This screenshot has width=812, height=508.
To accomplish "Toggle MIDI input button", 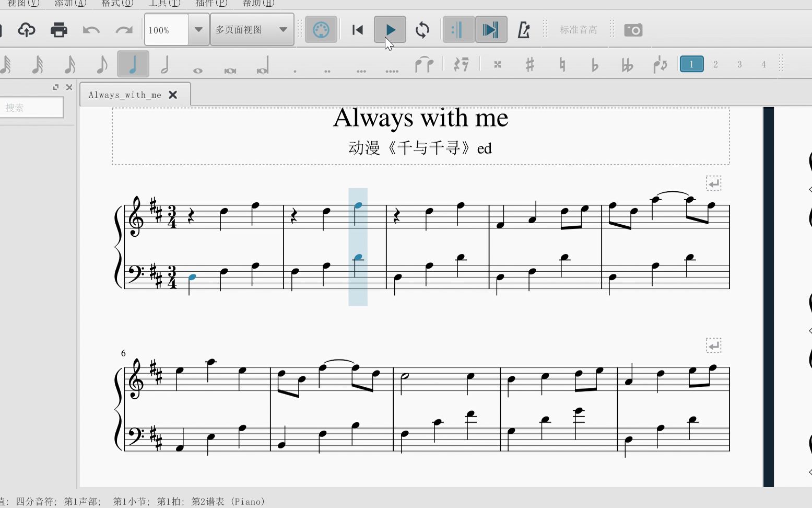I will [321, 30].
